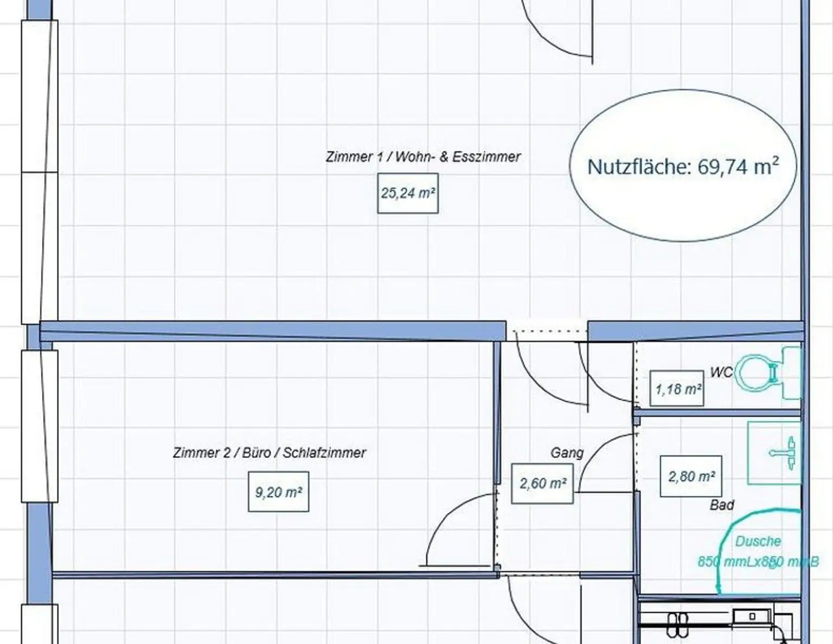This screenshot has width=833, height=644.
Task: Select the Zimmer 1 / Wohn- & Esszimmer label
Action: pyautogui.click(x=423, y=157)
